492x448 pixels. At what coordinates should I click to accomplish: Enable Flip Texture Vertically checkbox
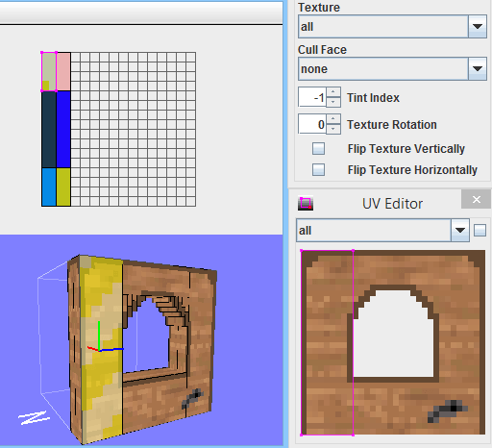pyautogui.click(x=318, y=149)
